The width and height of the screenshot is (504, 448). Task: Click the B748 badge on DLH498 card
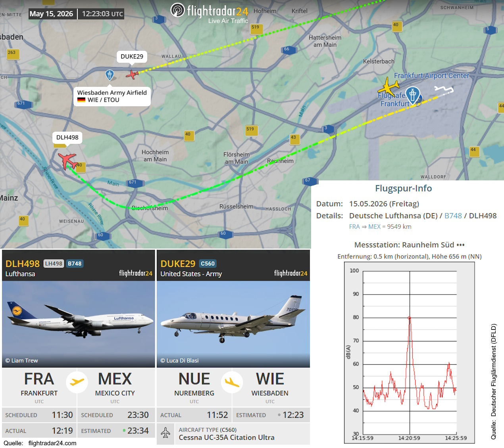click(75, 264)
